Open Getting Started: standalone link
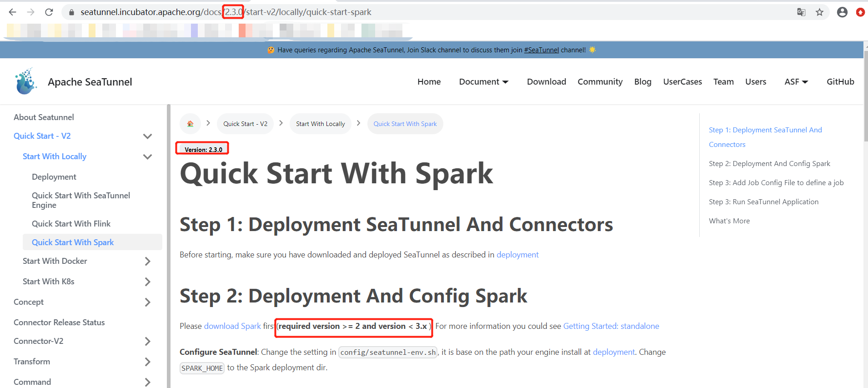 click(x=611, y=326)
